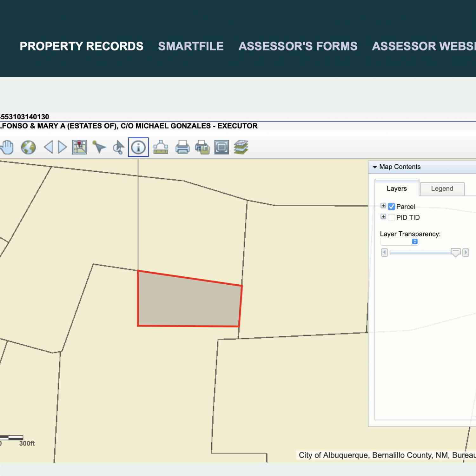Click the parcel ID number 553103140130
The height and width of the screenshot is (476, 476).
25,117
